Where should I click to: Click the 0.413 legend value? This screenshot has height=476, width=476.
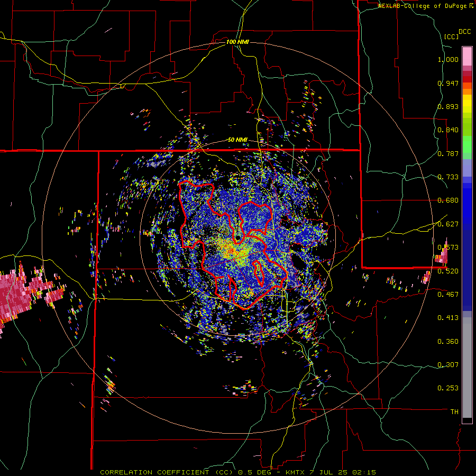point(448,317)
